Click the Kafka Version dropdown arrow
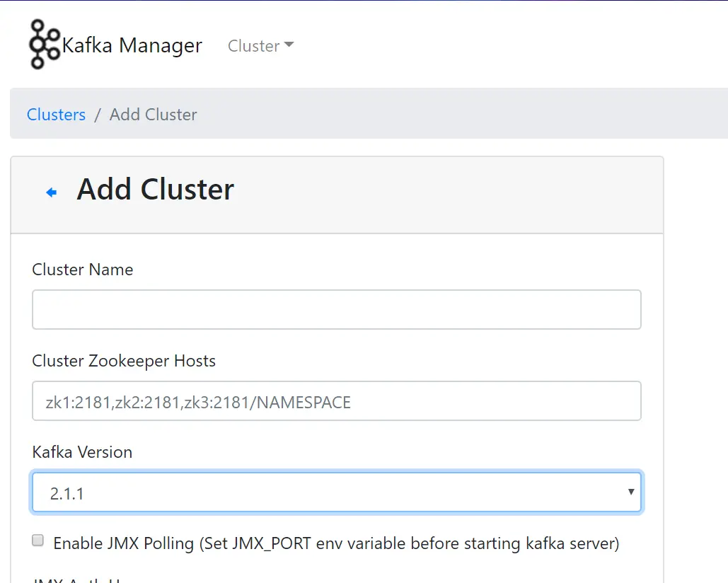Image resolution: width=728 pixels, height=583 pixels. pos(630,492)
